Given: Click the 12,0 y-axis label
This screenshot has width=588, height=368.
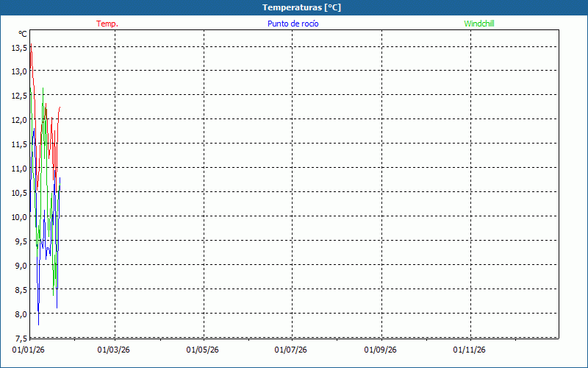Looking at the screenshot, I should point(19,120).
